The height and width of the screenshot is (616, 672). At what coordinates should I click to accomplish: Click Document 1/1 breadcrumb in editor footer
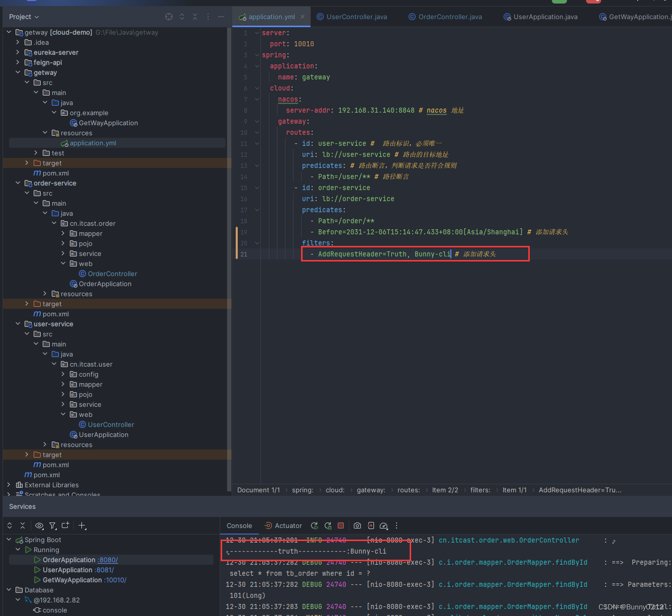[258, 490]
